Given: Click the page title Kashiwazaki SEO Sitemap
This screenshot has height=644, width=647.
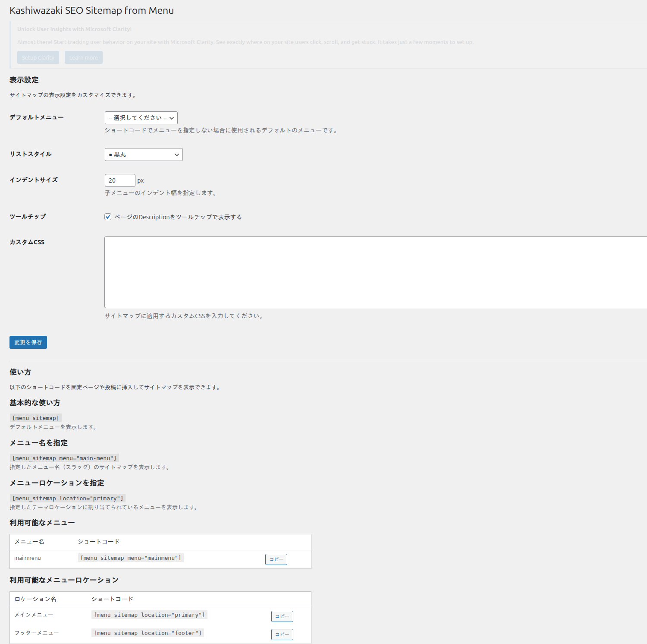Looking at the screenshot, I should pyautogui.click(x=91, y=10).
